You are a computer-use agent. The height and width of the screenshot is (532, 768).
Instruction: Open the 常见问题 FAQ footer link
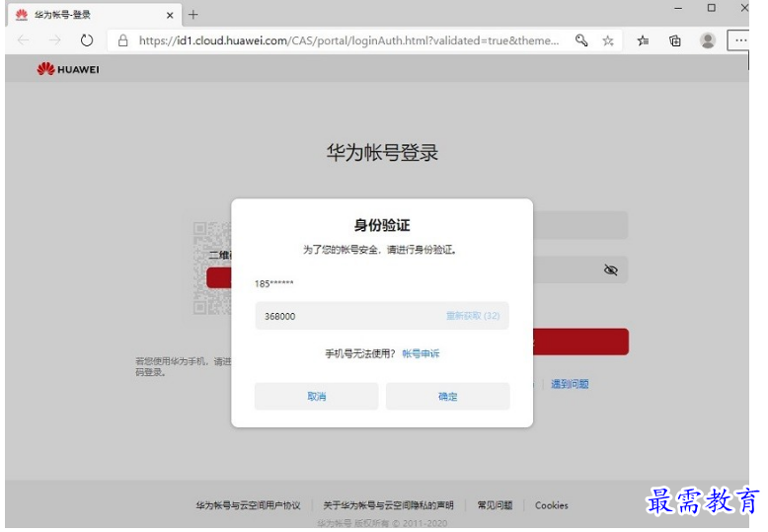[495, 505]
